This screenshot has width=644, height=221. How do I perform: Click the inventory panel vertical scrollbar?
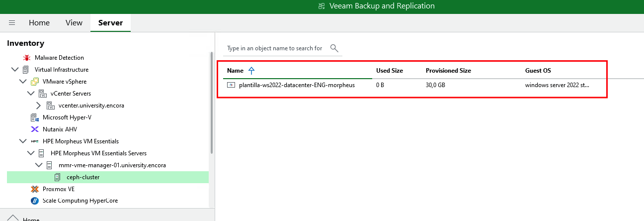(x=212, y=102)
